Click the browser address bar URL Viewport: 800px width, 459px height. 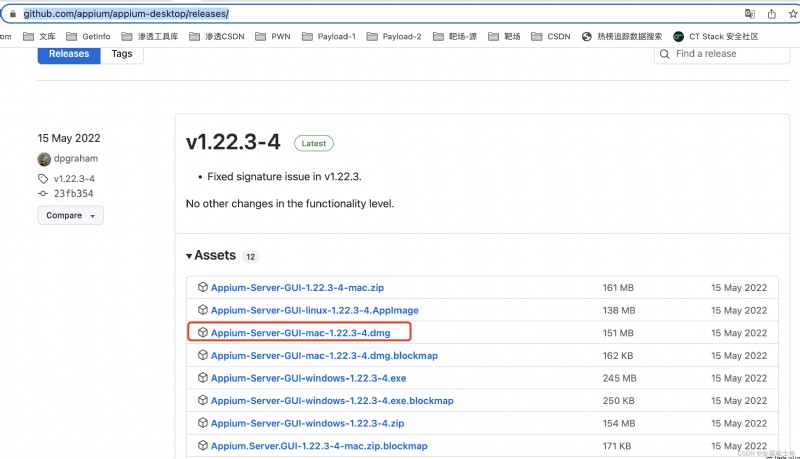tap(126, 14)
